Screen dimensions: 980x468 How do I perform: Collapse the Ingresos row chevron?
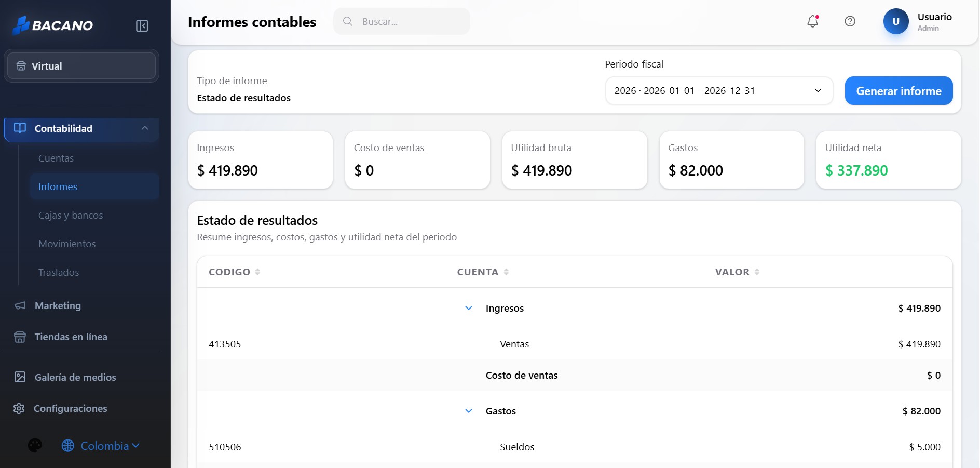469,308
